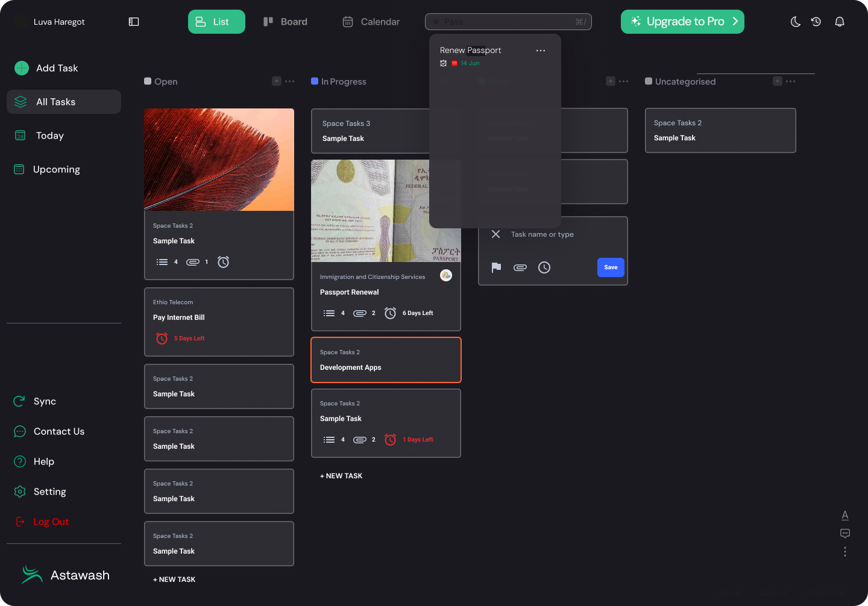Image resolution: width=868 pixels, height=606 pixels.
Task: Switch to dark mode moon icon
Action: click(x=796, y=22)
